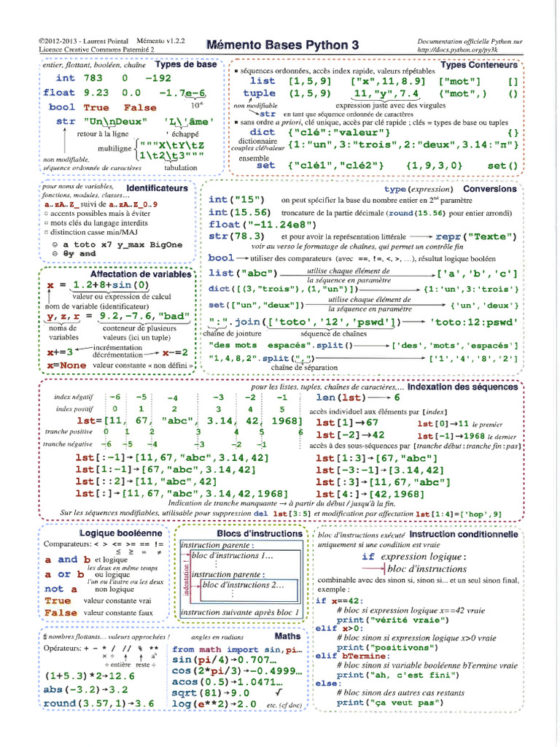This screenshot has height=747, width=560.
Task: Click the "Maths" section heading
Action: point(287,636)
